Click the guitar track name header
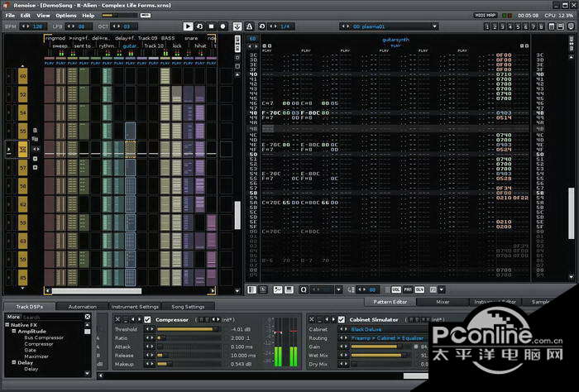Image resolution: width=579 pixels, height=392 pixels. coord(130,45)
